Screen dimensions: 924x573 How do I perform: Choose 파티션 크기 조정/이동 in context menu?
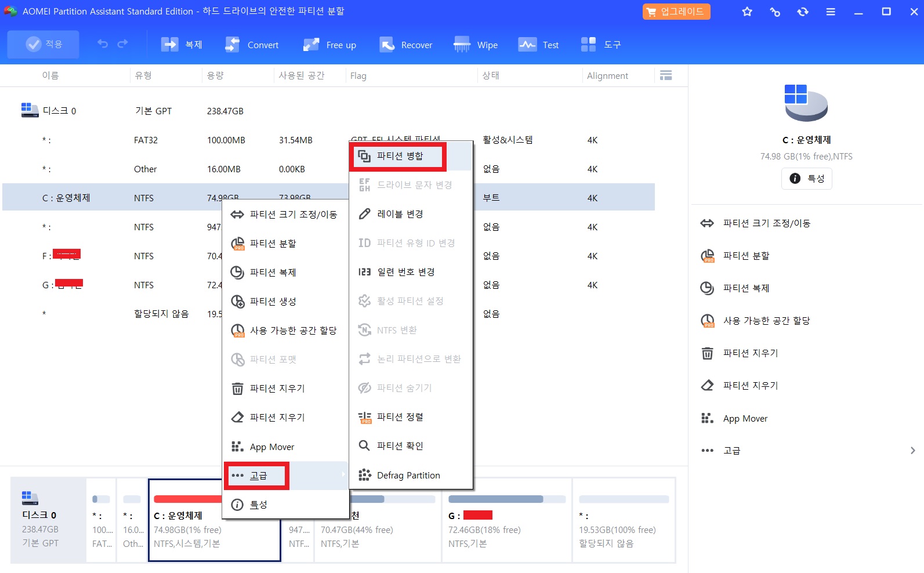(x=285, y=215)
